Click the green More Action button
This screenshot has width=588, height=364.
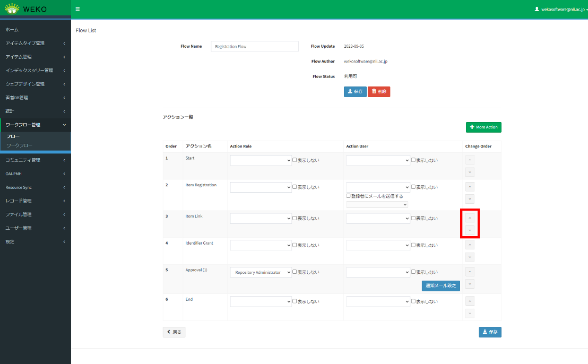(483, 127)
